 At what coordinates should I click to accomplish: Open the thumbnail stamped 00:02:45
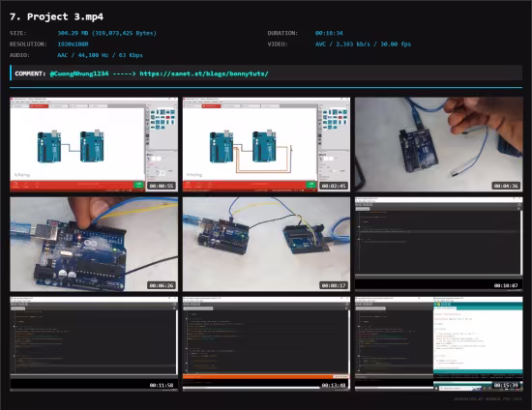[266, 144]
